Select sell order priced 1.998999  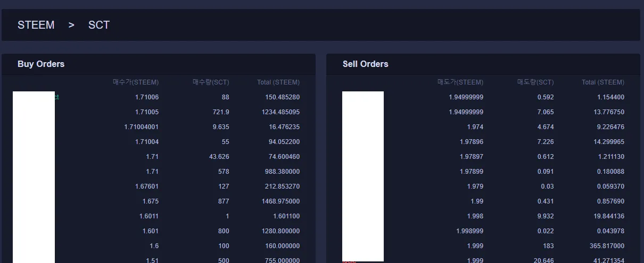pyautogui.click(x=483, y=231)
